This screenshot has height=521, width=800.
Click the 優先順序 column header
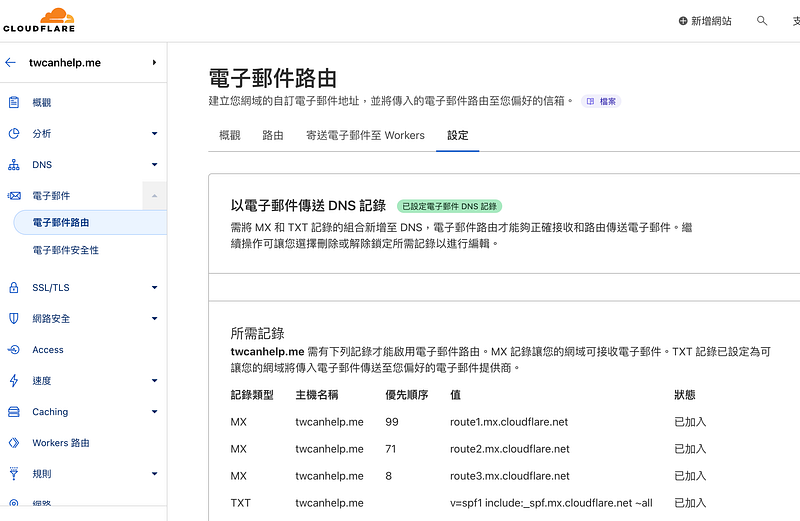[x=407, y=395]
